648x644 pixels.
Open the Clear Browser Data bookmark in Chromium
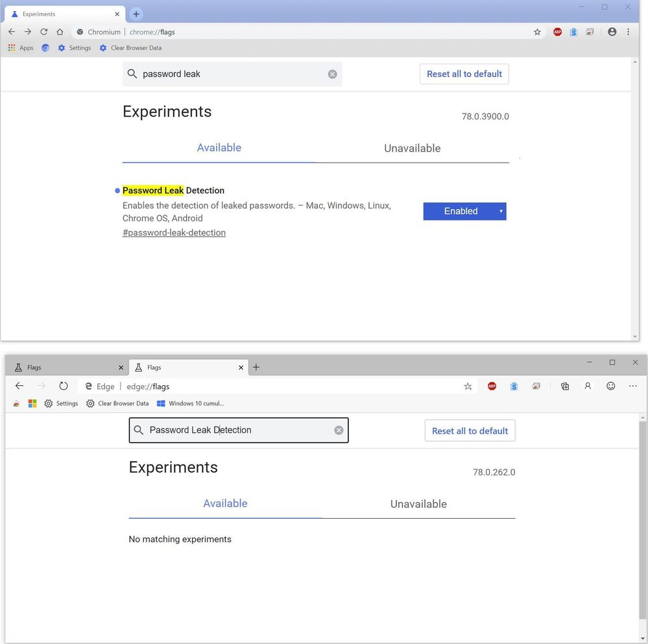point(130,48)
